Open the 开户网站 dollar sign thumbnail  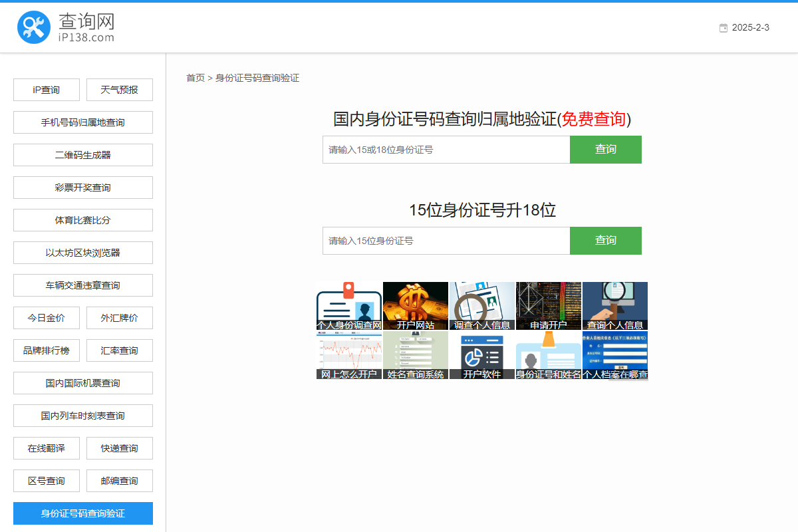416,306
